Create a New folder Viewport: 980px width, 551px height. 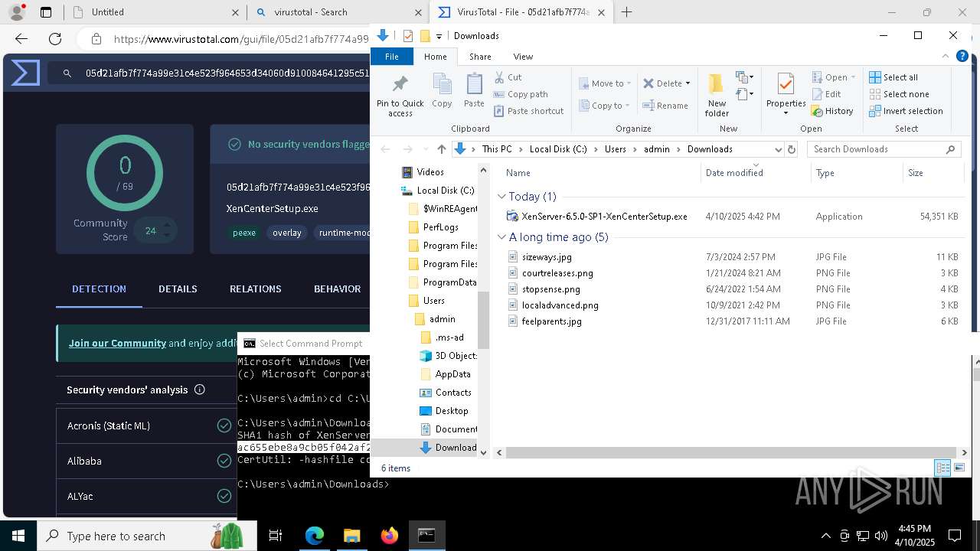point(717,96)
